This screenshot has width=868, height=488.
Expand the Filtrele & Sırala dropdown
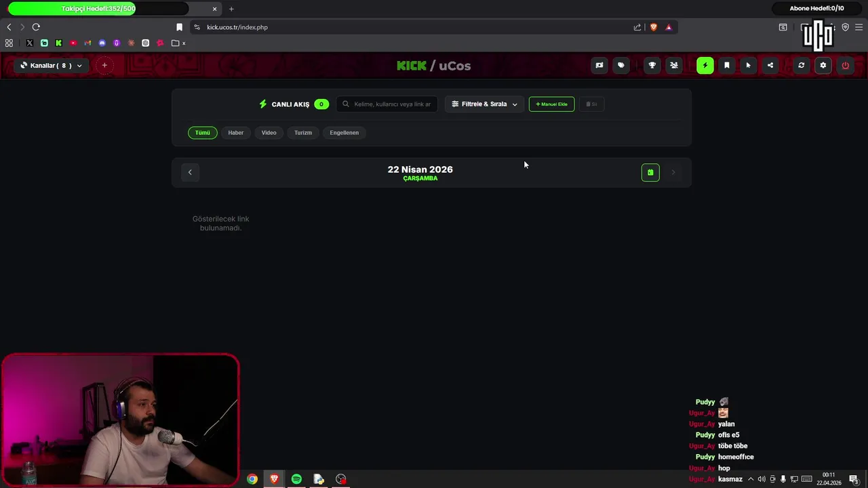tap(484, 104)
